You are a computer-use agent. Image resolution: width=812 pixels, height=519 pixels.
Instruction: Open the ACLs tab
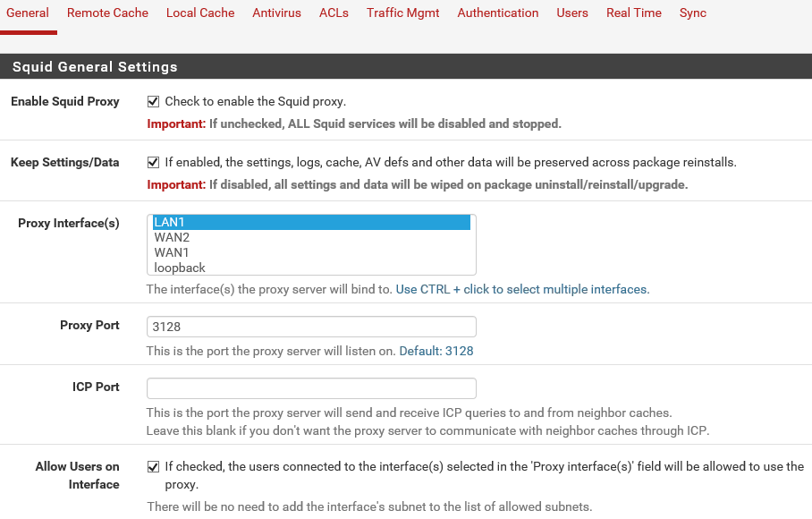click(334, 13)
